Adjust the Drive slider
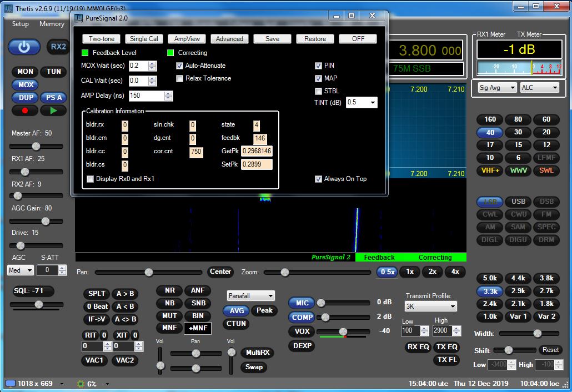The width and height of the screenshot is (572, 392). 36,246
